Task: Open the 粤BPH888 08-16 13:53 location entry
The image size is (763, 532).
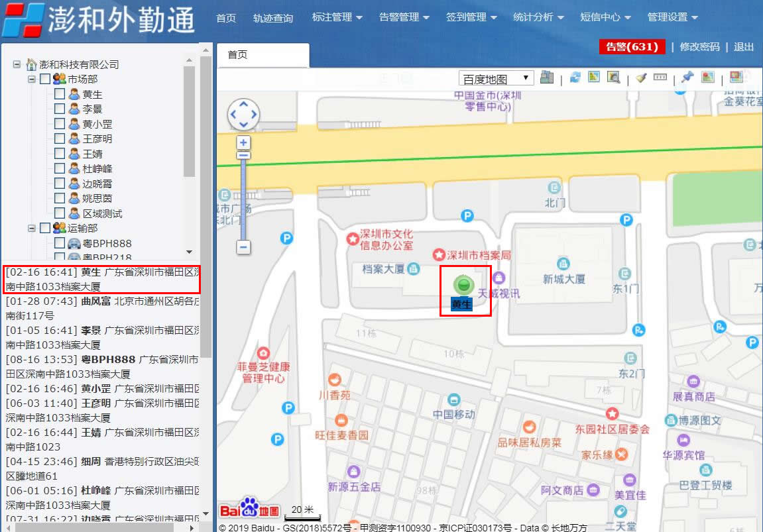Action: (x=103, y=366)
